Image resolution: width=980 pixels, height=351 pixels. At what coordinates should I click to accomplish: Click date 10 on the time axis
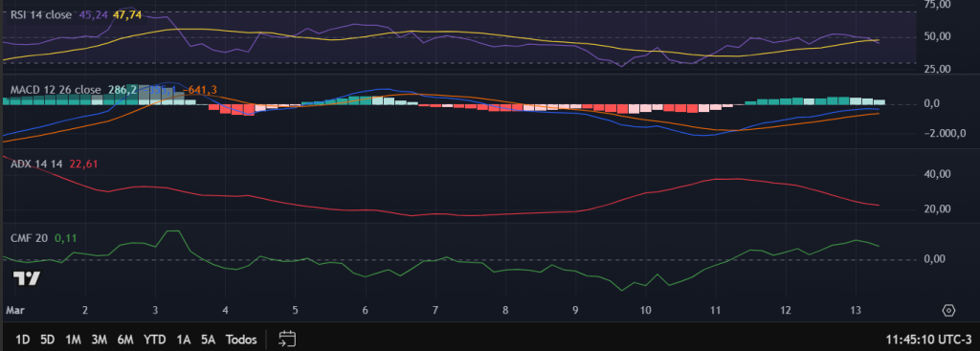(646, 310)
